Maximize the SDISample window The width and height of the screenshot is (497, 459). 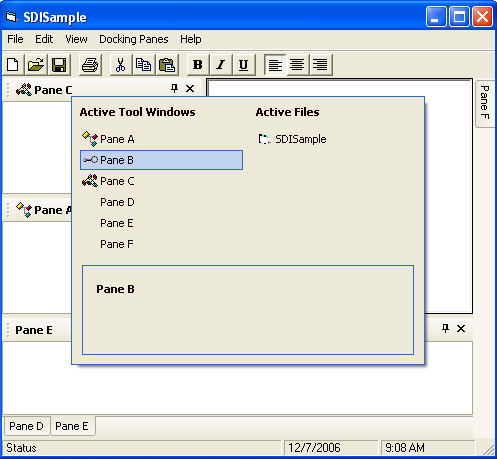tap(459, 16)
